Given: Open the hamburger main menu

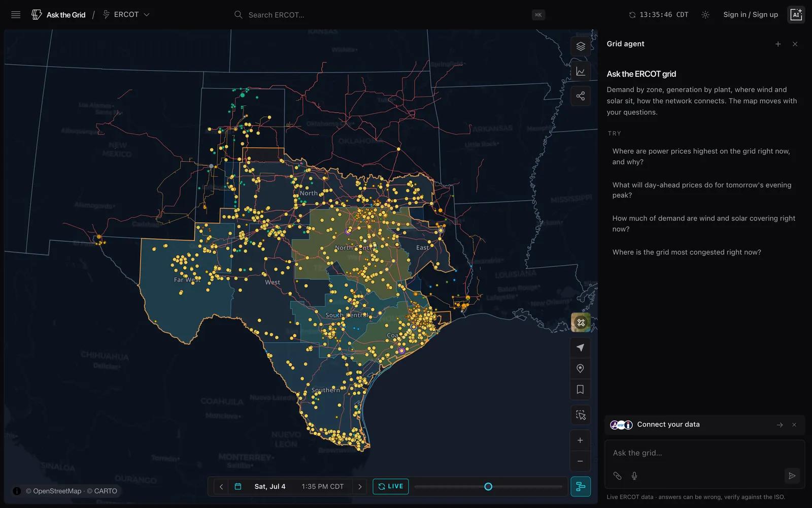Looking at the screenshot, I should click(16, 15).
